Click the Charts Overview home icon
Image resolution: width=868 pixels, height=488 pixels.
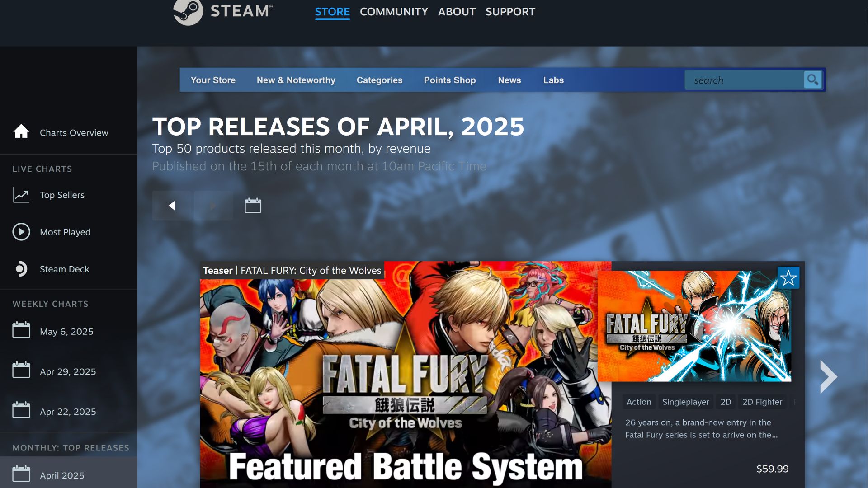pos(21,132)
